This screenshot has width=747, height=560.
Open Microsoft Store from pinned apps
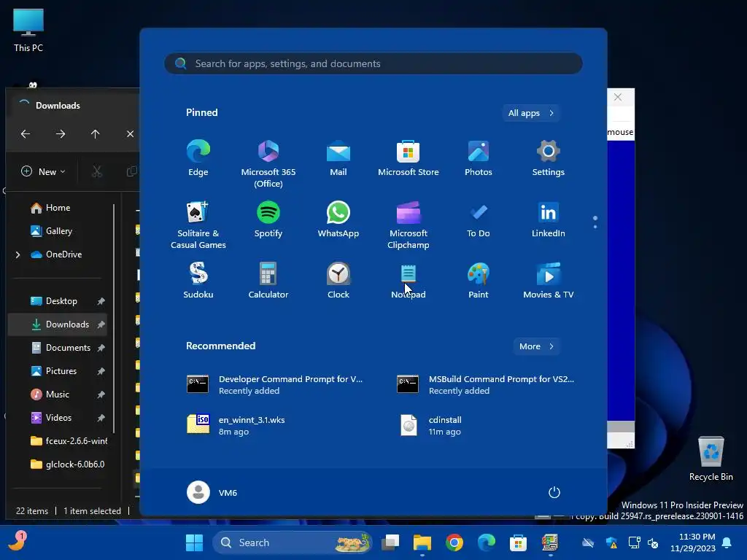point(409,158)
